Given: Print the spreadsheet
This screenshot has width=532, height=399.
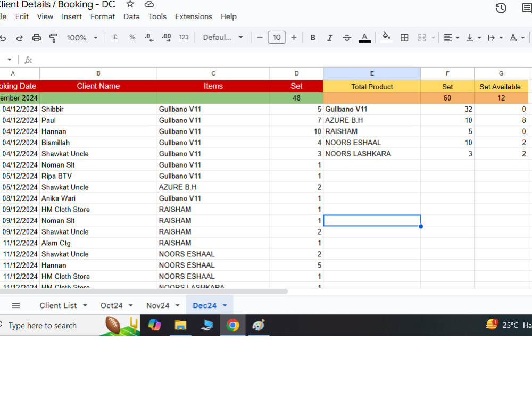Looking at the screenshot, I should pyautogui.click(x=36, y=38).
